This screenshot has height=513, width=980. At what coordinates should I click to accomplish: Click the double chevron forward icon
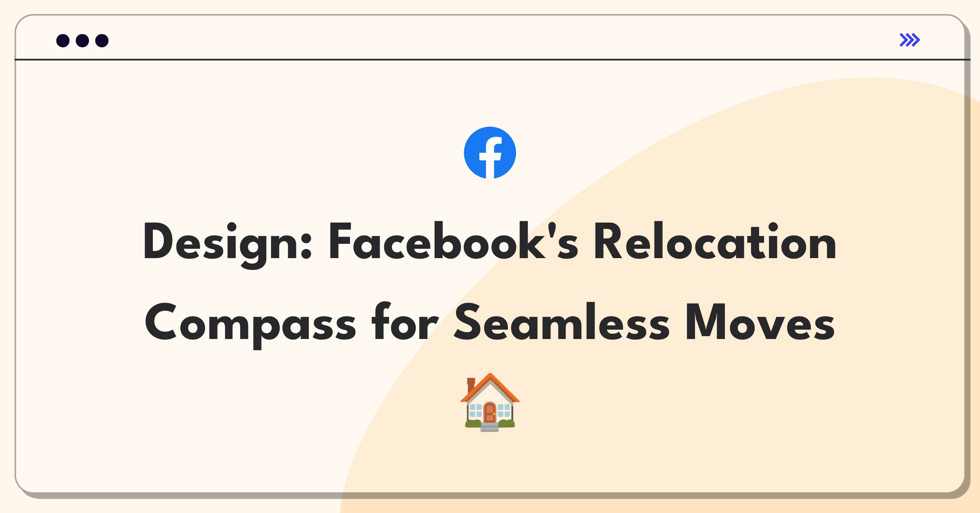(x=909, y=40)
